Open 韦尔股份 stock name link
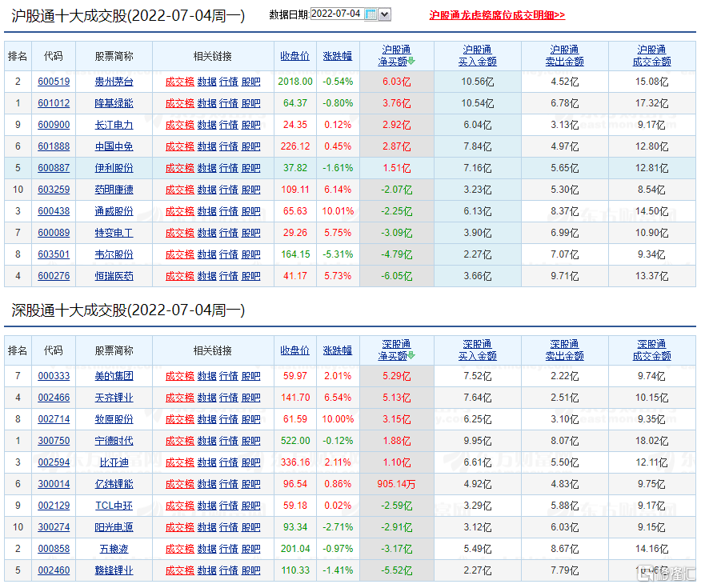 point(114,254)
